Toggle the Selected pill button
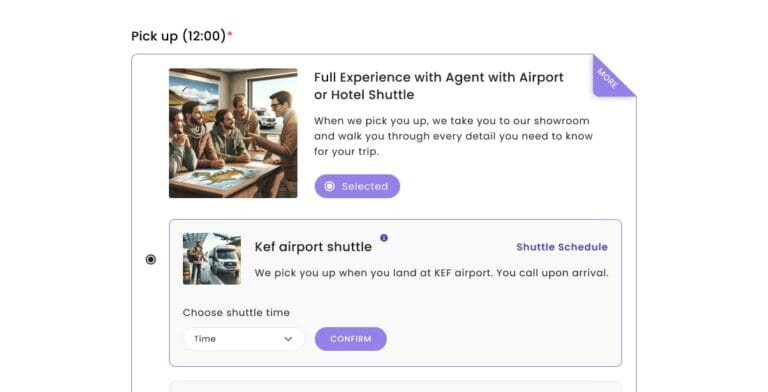 click(x=357, y=186)
